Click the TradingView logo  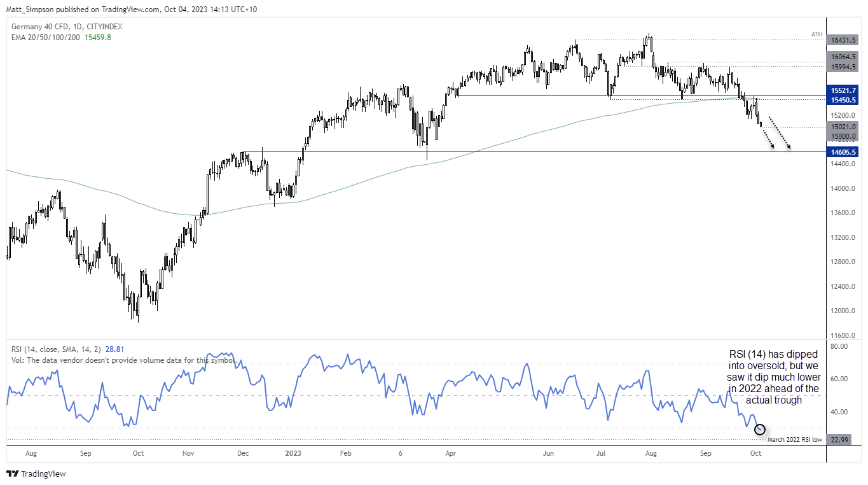[x=36, y=474]
